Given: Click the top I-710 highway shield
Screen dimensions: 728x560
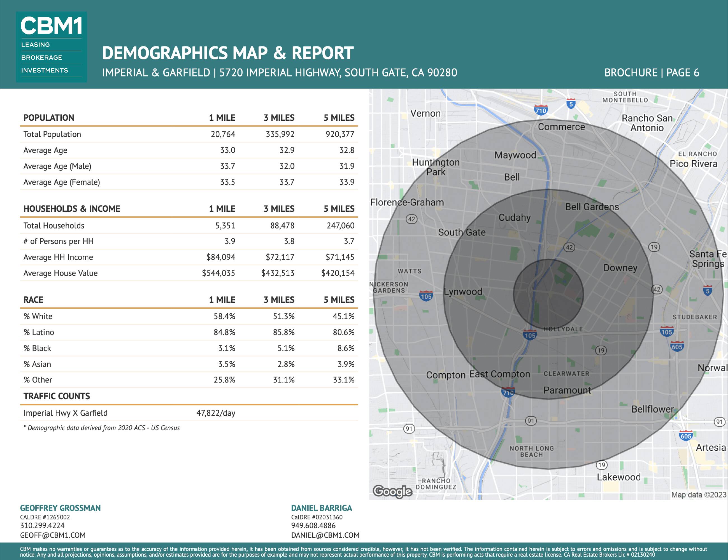Looking at the screenshot, I should click(540, 110).
